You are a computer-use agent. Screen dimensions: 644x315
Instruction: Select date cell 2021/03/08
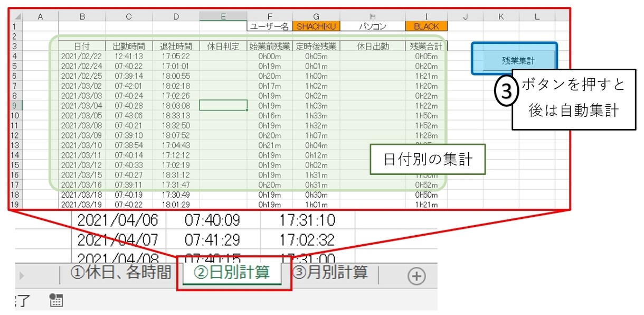point(82,125)
